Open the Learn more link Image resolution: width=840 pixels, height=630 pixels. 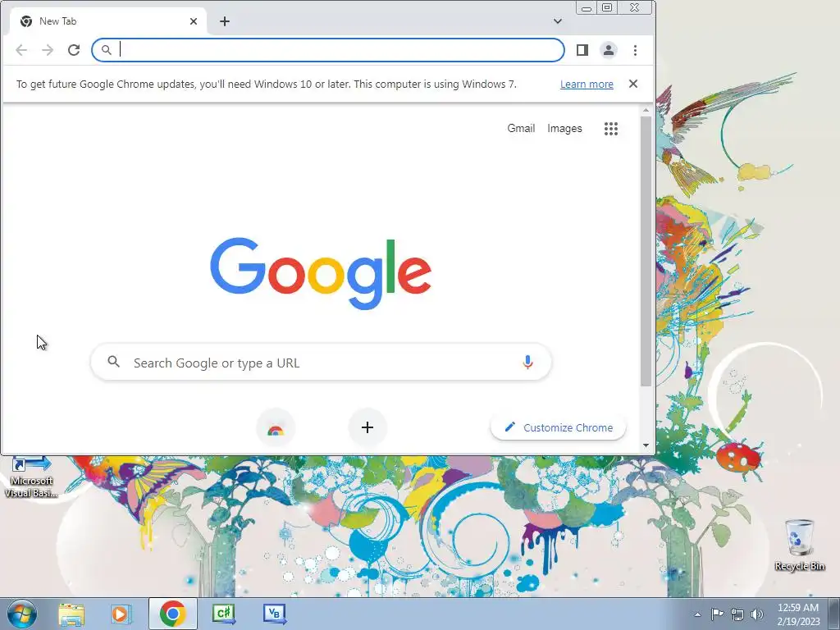tap(587, 84)
